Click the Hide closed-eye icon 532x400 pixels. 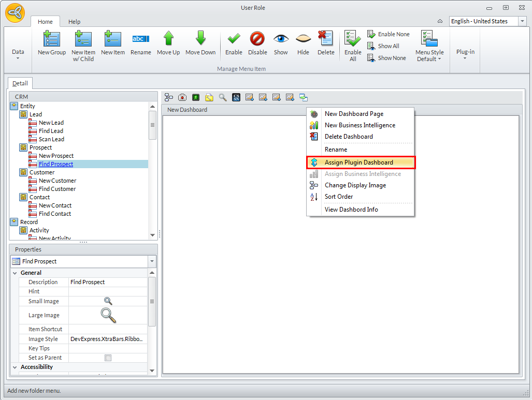(303, 40)
